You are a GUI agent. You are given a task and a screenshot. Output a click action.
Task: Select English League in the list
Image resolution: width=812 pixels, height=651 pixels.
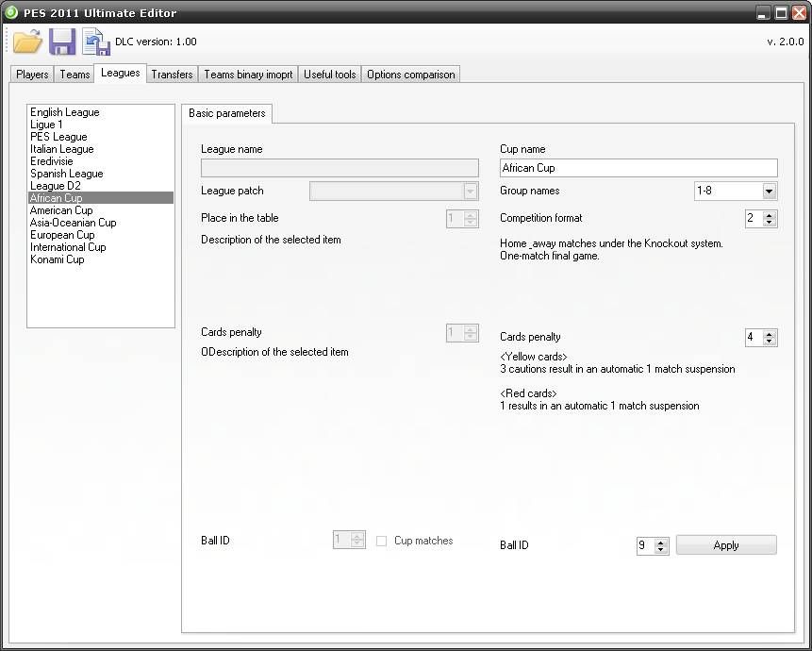click(x=64, y=112)
